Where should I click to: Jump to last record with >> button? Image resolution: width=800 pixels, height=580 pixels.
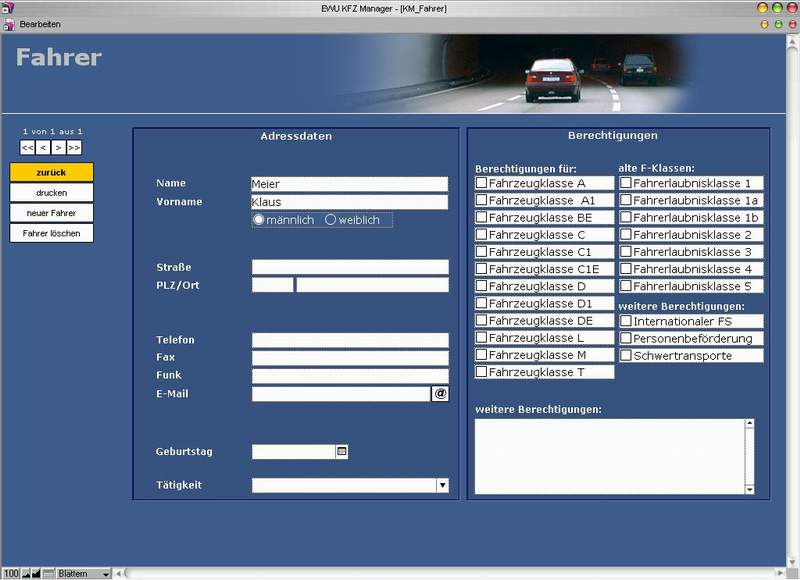pos(74,148)
